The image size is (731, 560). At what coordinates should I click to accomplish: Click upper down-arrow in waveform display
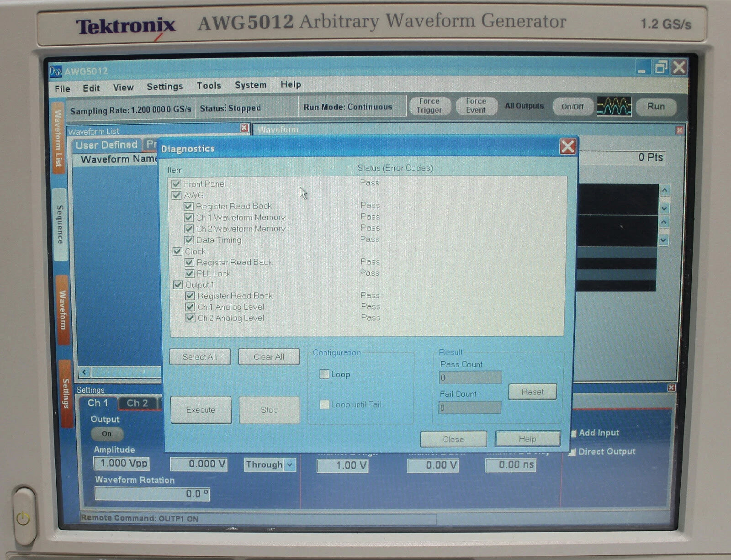click(x=664, y=208)
